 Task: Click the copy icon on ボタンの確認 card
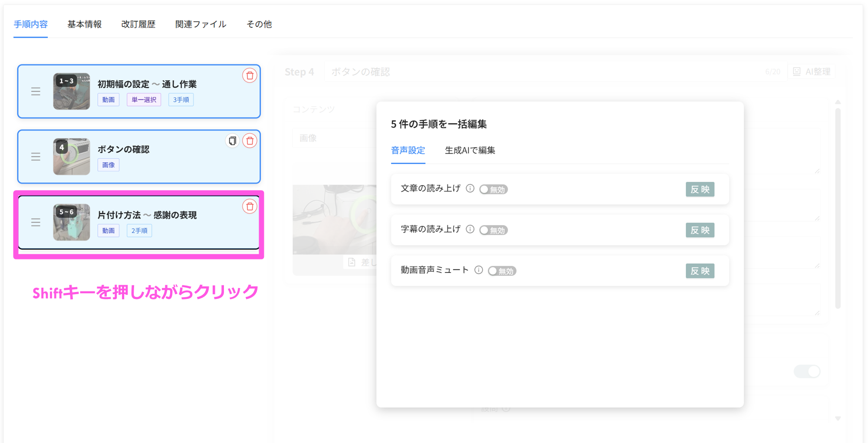(x=233, y=141)
